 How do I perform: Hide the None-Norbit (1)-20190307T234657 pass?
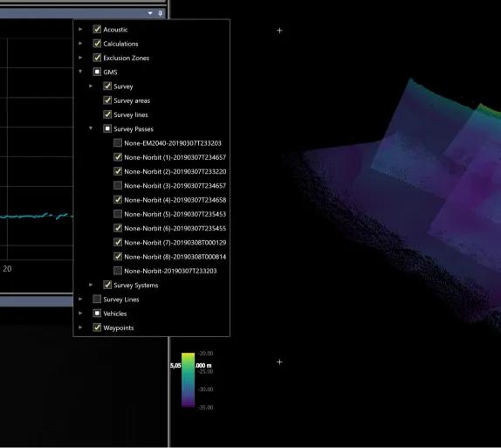pos(118,157)
